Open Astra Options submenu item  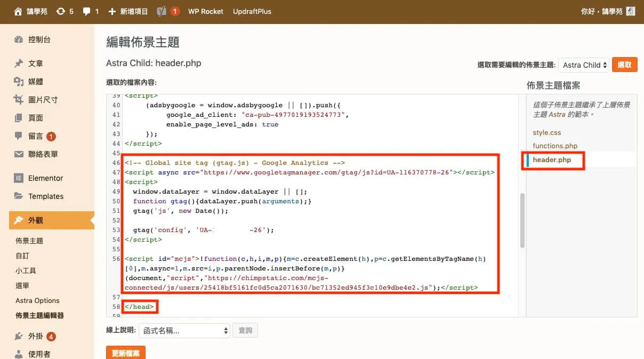coord(37,300)
